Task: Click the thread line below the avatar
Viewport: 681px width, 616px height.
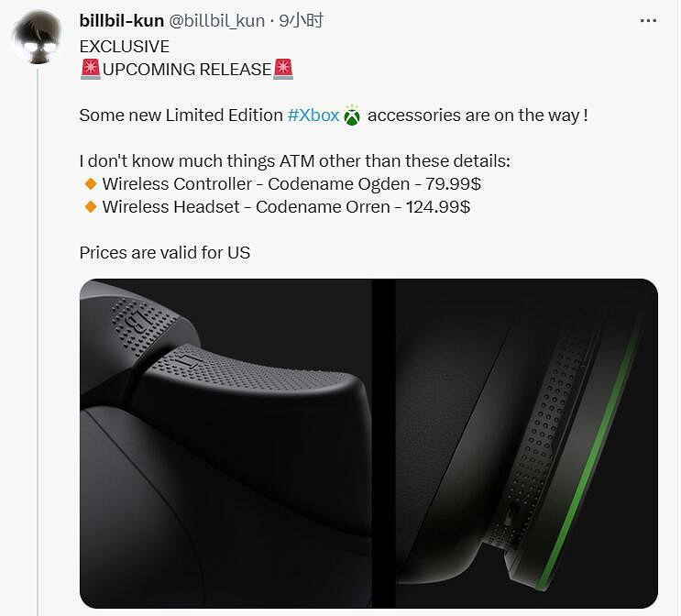Action: point(38,341)
